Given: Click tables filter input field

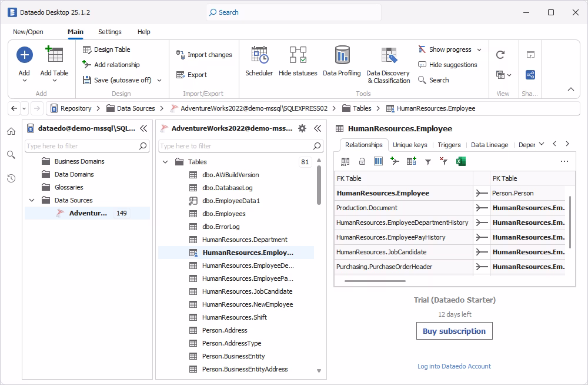Looking at the screenshot, I should coord(240,146).
